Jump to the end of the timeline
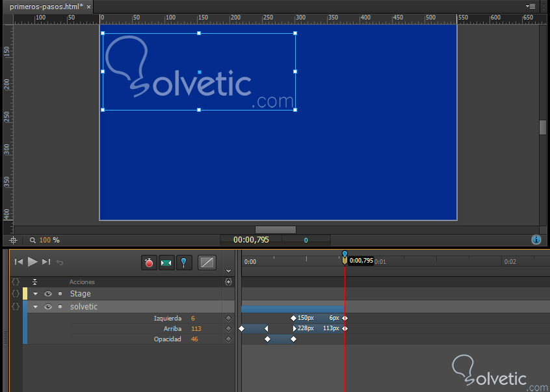The image size is (550, 392). coord(46,261)
